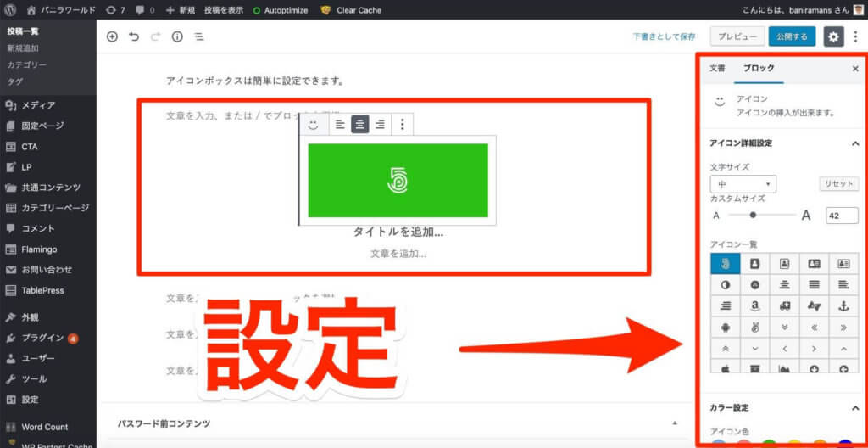Click the redo arrow in editor toolbar
Image resolution: width=868 pixels, height=448 pixels.
coord(156,37)
